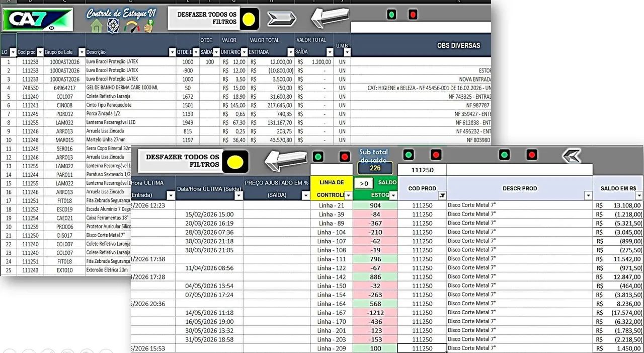
Task: Select the cell Lanterna Recarregável LED in row 8
Action: coord(131,122)
